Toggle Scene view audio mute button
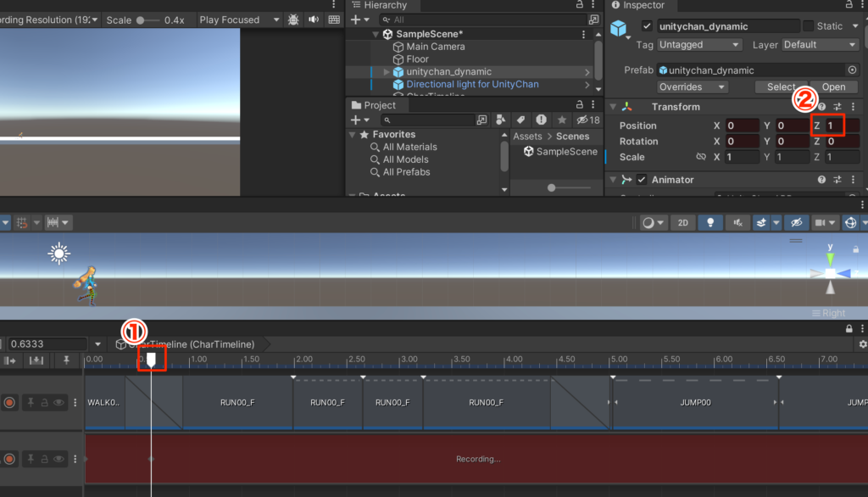868x497 pixels. pos(738,223)
